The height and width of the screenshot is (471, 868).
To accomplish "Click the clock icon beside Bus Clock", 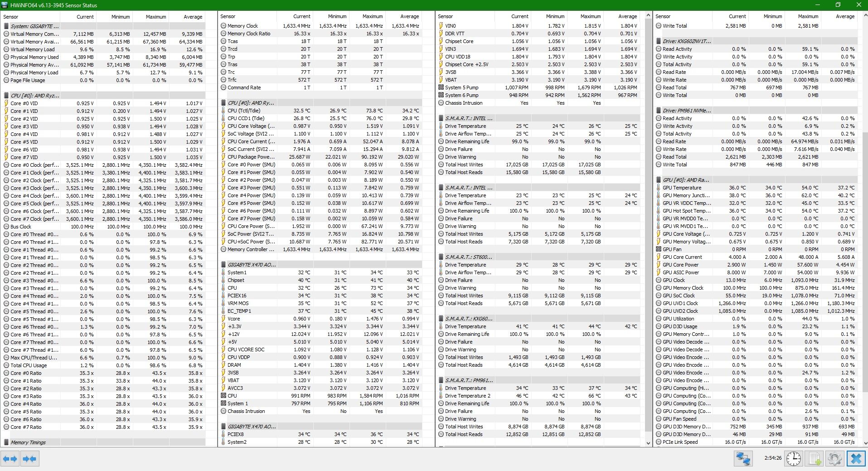I will point(6,227).
